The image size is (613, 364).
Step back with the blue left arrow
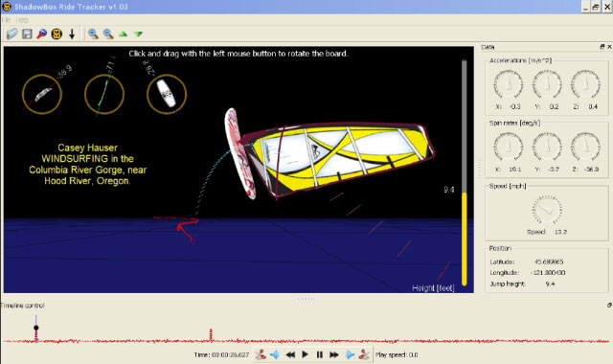tap(275, 354)
